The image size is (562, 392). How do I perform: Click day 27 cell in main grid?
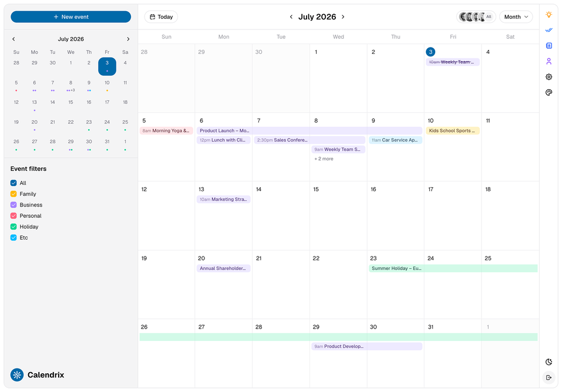pyautogui.click(x=224, y=353)
